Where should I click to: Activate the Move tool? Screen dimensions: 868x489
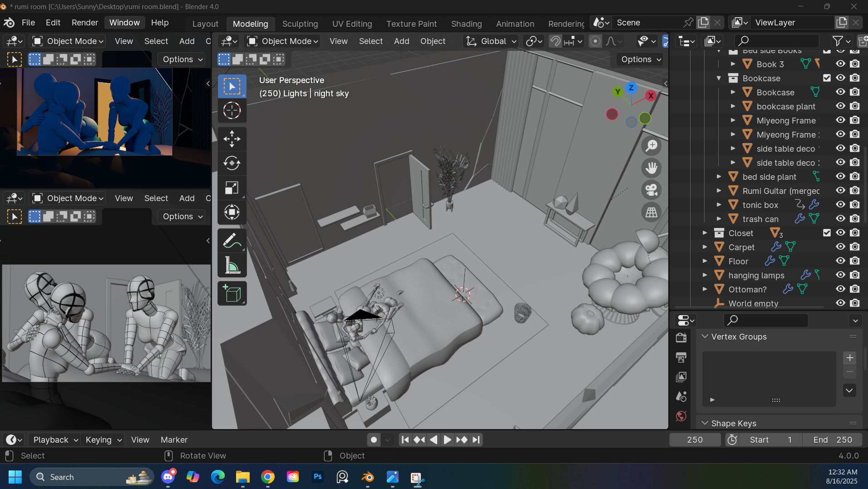tap(232, 139)
